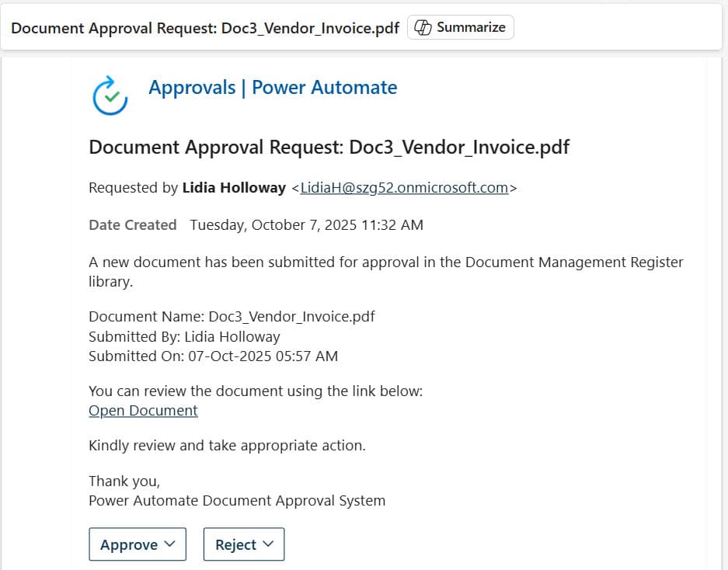The image size is (728, 570).
Task: Click the requester name Lidia Holloway
Action: pos(234,187)
